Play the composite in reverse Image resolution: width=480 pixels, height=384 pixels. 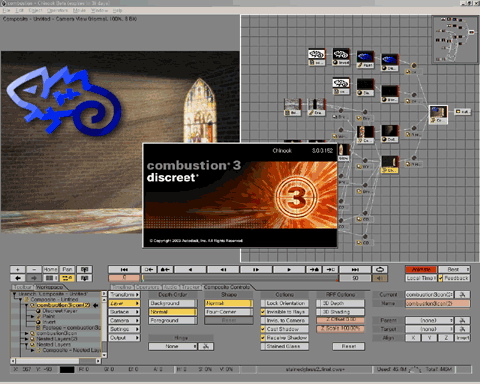(x=190, y=269)
